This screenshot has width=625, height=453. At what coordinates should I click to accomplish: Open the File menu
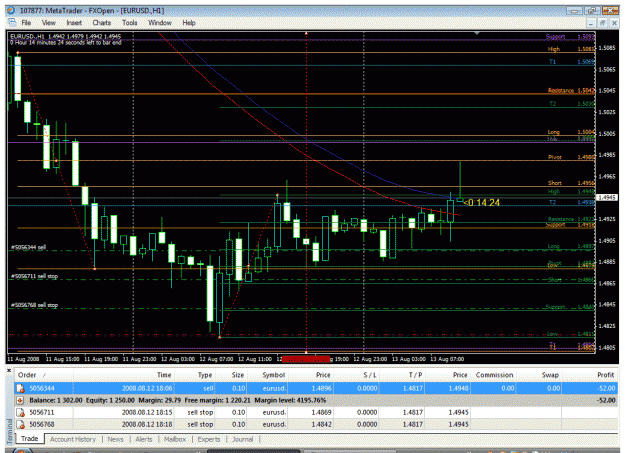click(26, 23)
